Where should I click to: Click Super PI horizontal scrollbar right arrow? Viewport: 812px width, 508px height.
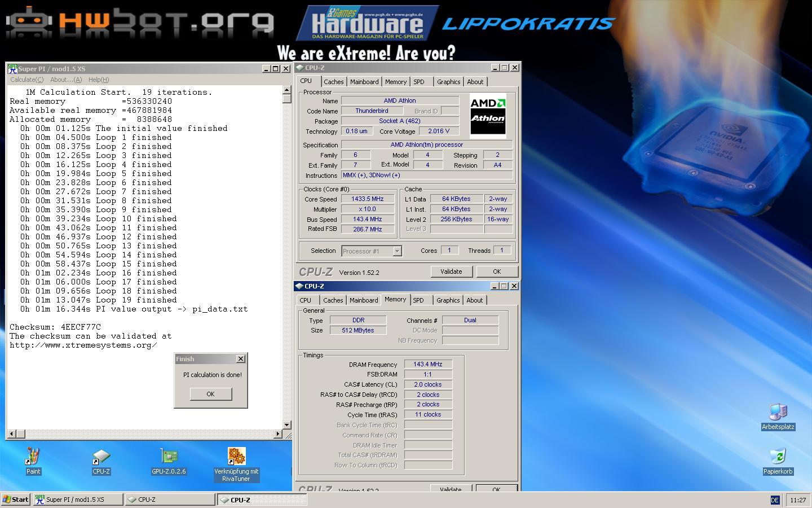tap(277, 434)
